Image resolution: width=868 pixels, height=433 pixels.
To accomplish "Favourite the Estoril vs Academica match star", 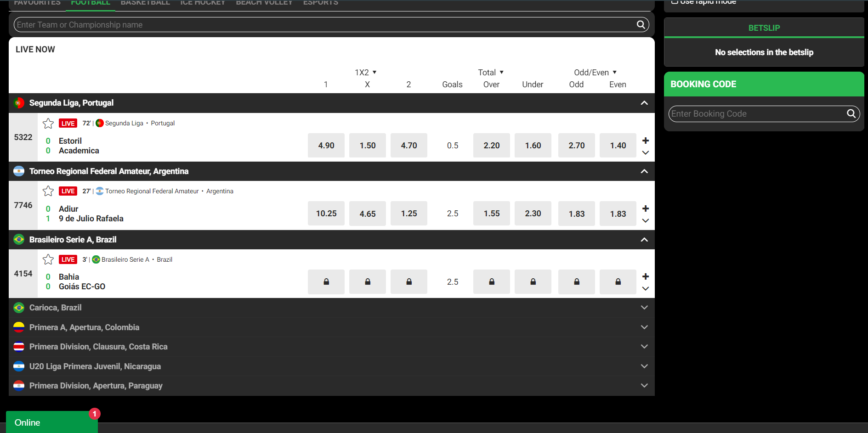I will (x=48, y=123).
